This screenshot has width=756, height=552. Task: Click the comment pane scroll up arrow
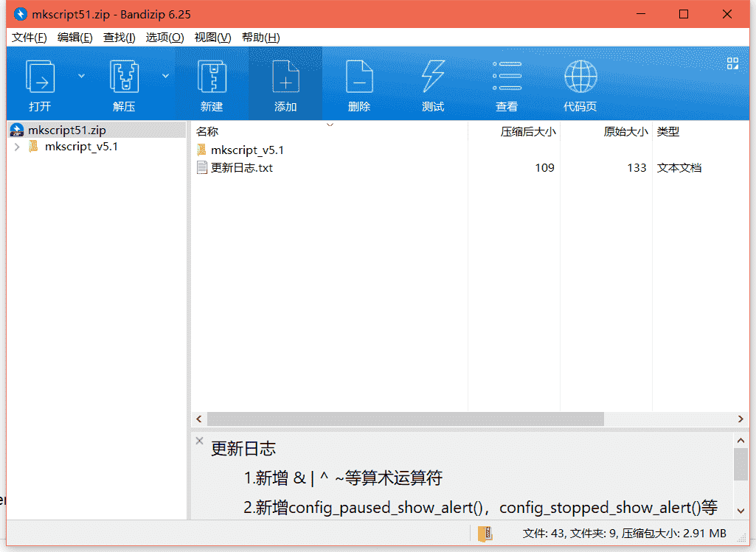point(741,440)
